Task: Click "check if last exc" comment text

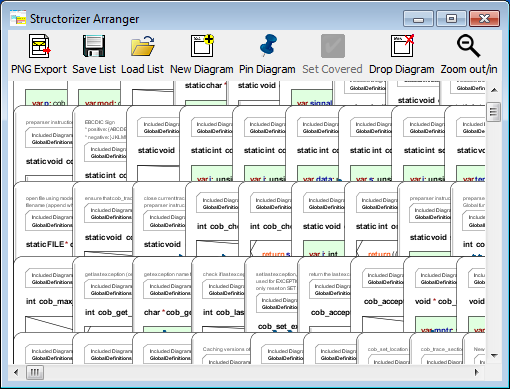Action: 224,274
